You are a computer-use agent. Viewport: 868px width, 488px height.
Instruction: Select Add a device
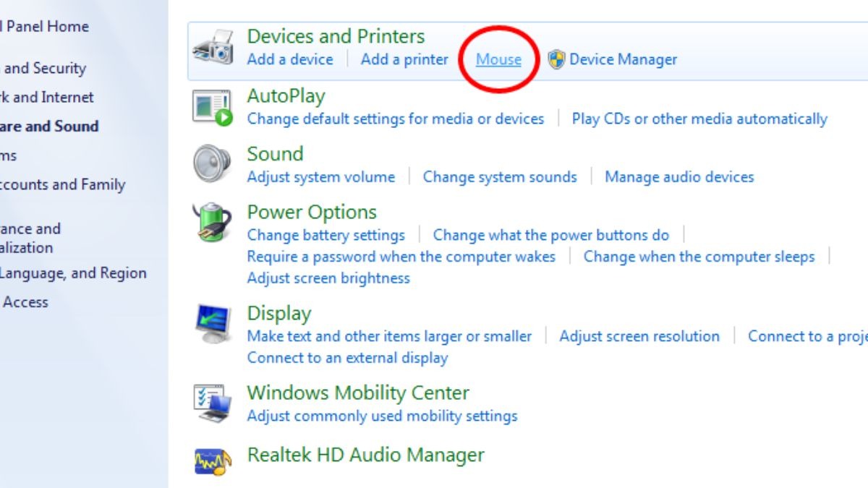(290, 59)
